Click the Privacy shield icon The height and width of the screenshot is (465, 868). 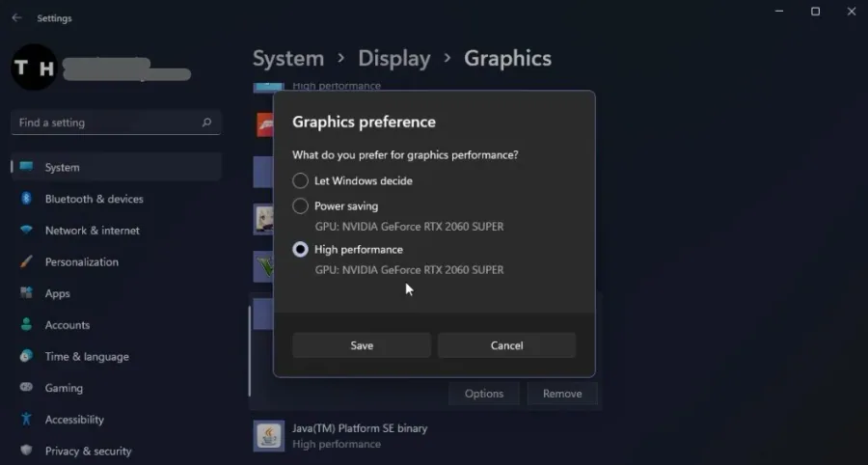coord(26,450)
